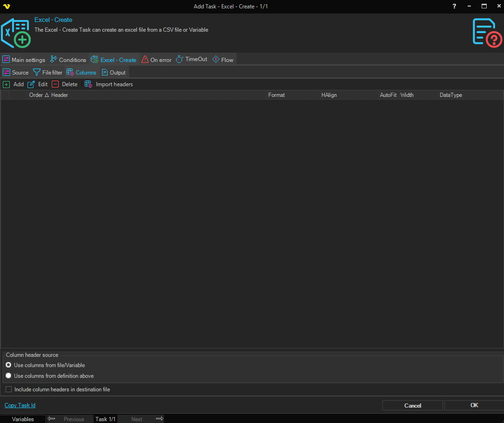Screen dimensions: 504x423
Task: Click the Header column heading
Action: [x=60, y=95]
